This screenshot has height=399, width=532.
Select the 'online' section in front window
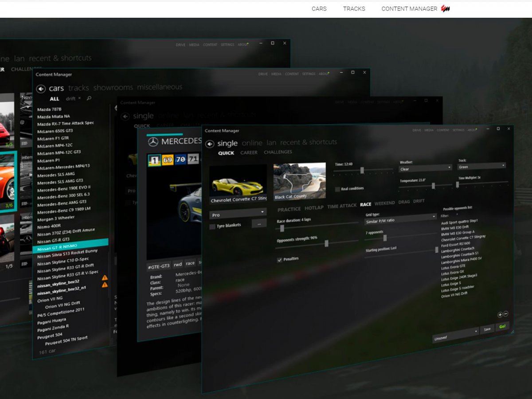coord(252,143)
